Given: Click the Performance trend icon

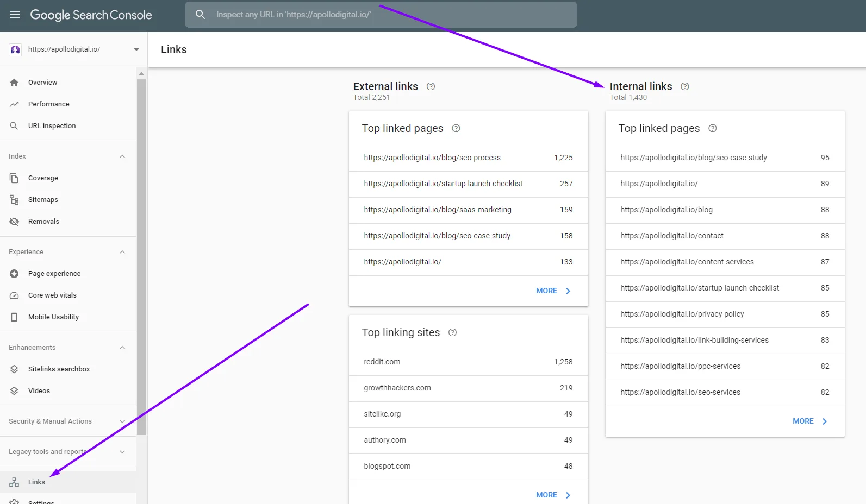Looking at the screenshot, I should pos(14,104).
